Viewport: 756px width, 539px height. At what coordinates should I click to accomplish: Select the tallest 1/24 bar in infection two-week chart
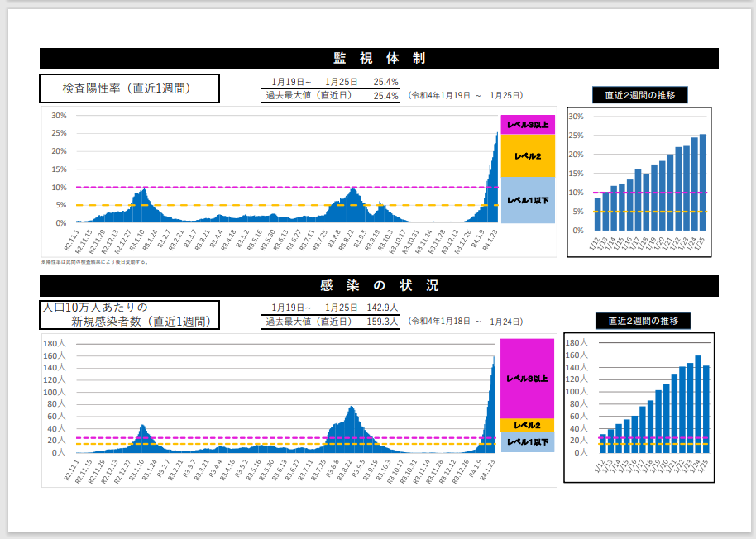[x=698, y=405]
